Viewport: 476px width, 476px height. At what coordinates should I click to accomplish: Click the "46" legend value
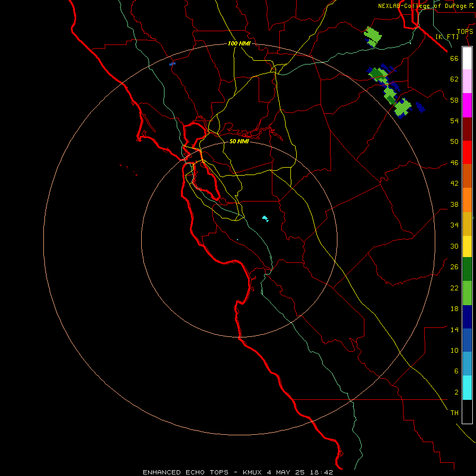point(454,163)
